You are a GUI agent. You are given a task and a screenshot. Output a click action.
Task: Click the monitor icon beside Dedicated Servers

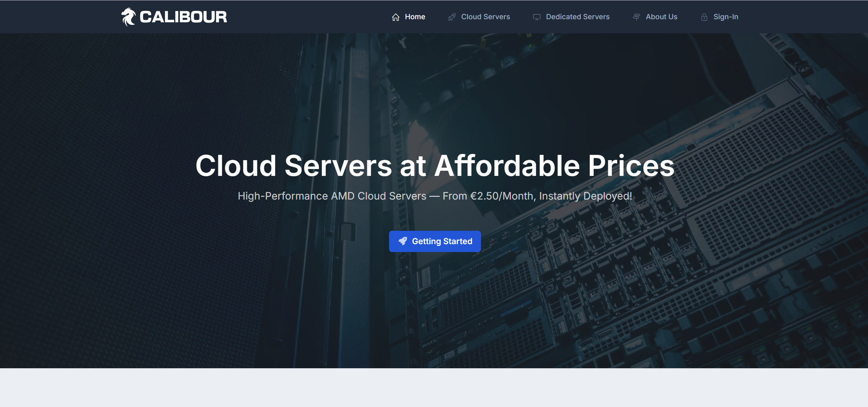(x=537, y=17)
